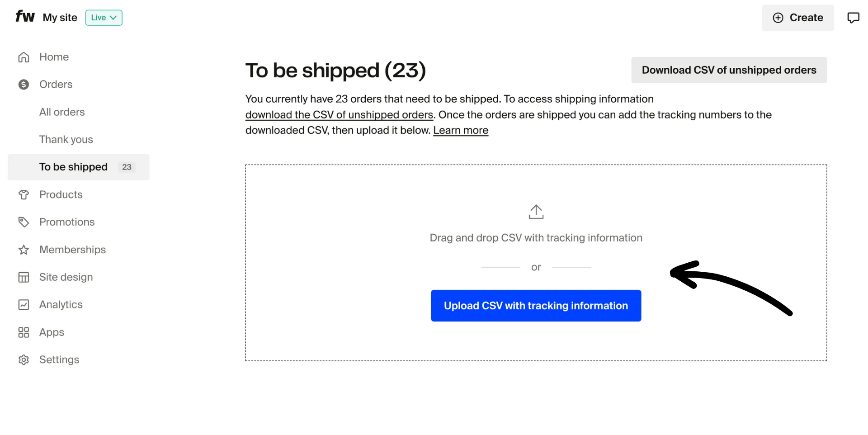Image resolution: width=868 pixels, height=435 pixels.
Task: Click the Apps squares icon
Action: [23, 332]
